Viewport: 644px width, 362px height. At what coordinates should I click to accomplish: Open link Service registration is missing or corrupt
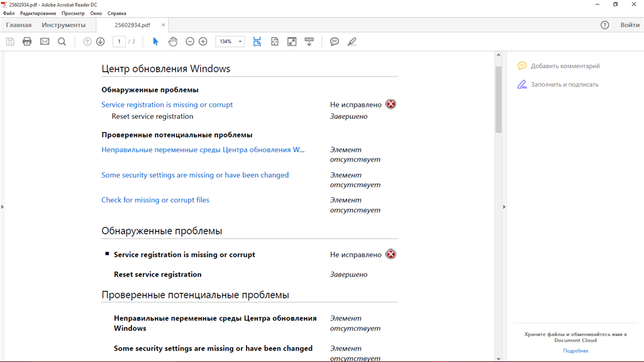click(x=167, y=105)
